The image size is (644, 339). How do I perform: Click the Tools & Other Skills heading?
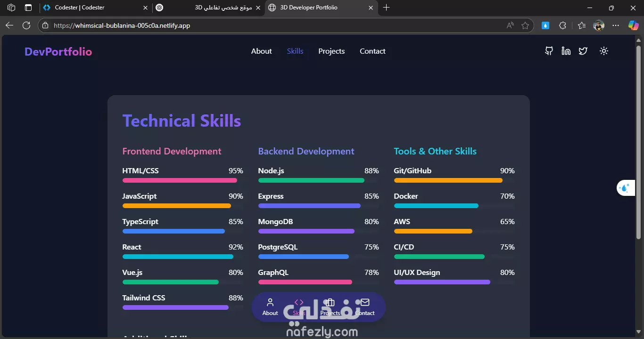435,151
